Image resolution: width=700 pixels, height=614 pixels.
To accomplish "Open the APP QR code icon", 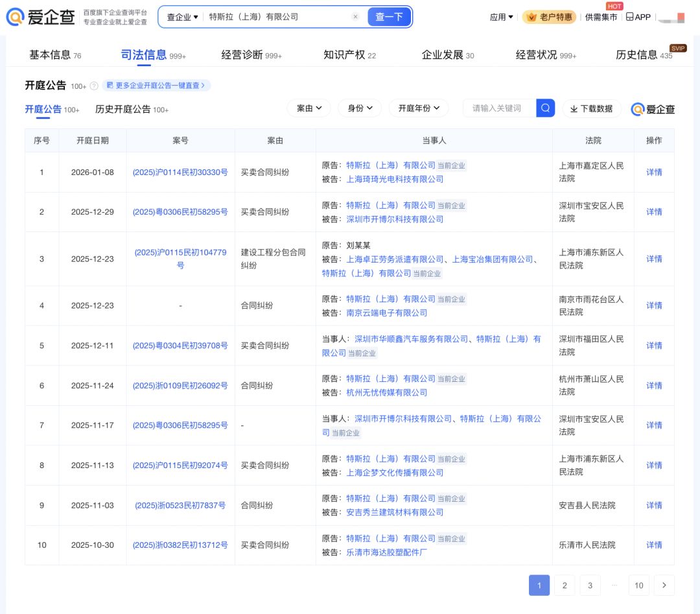I will 629,17.
